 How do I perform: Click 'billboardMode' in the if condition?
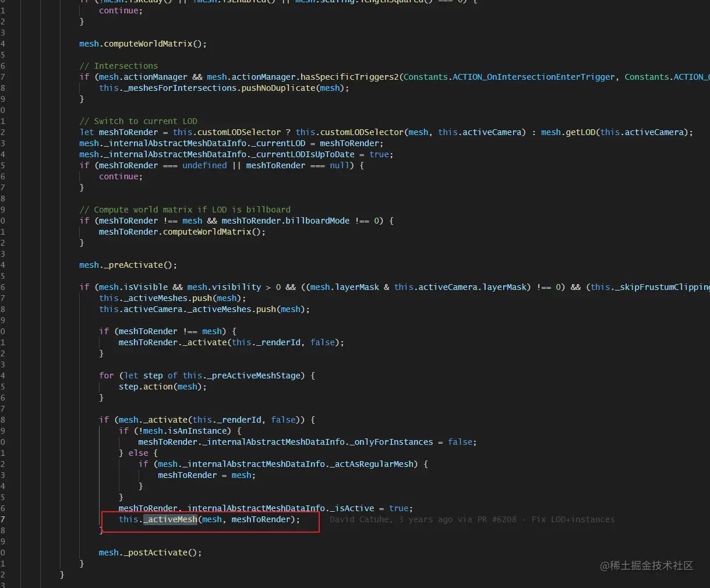pos(317,221)
